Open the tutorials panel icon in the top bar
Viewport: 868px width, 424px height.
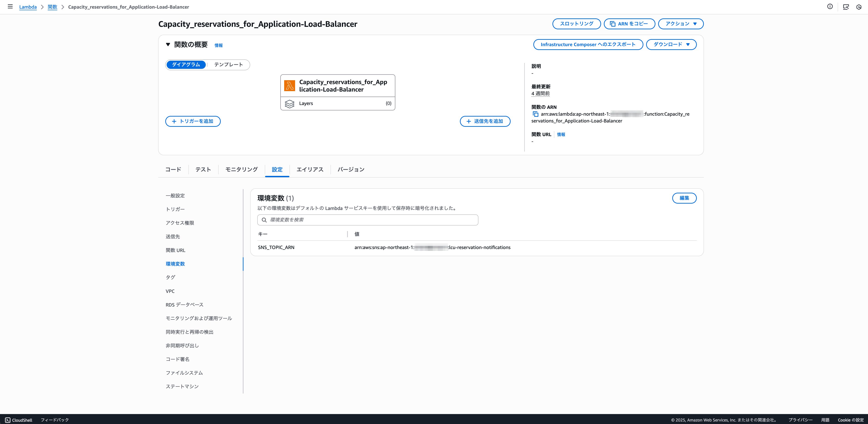tap(846, 7)
